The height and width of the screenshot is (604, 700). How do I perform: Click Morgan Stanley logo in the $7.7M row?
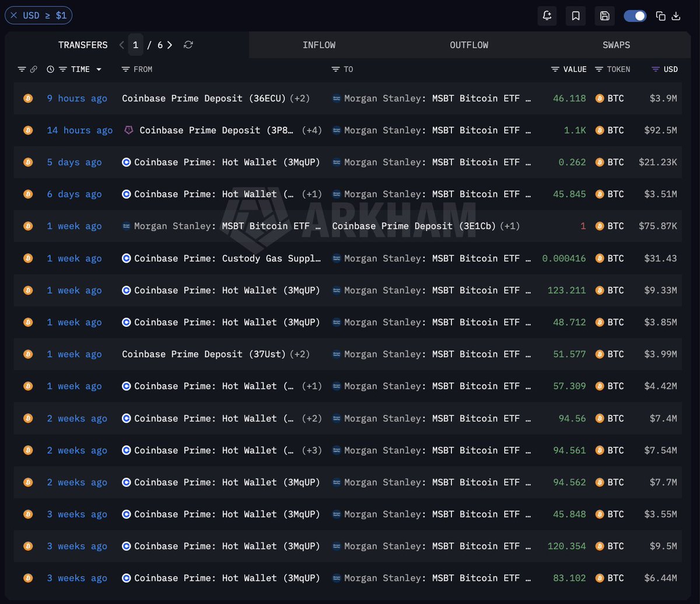tap(337, 483)
